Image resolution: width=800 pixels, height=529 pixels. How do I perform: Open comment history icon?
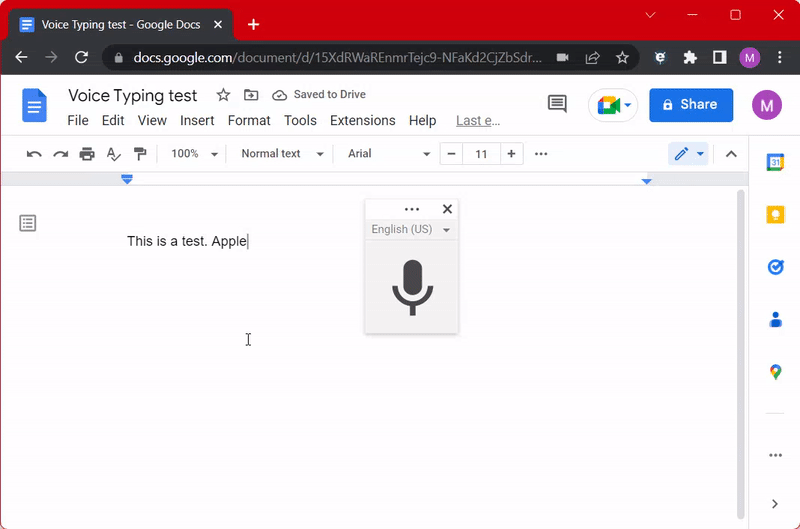pyautogui.click(x=557, y=104)
